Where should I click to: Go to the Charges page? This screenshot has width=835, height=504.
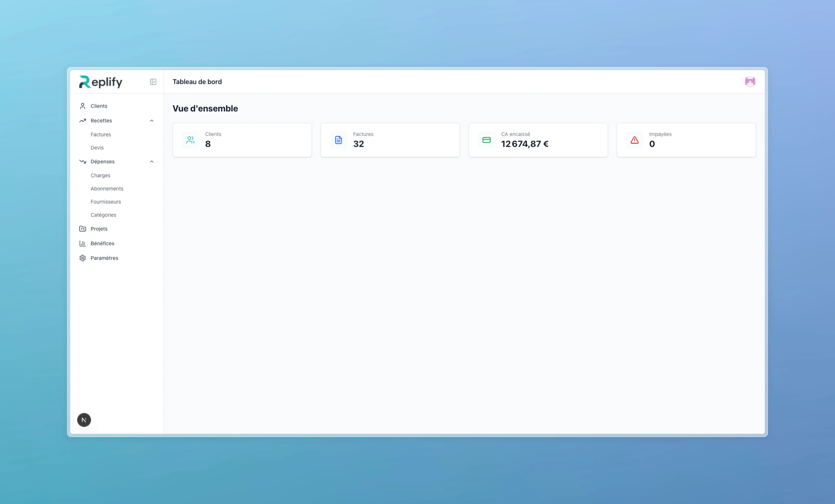(x=100, y=175)
